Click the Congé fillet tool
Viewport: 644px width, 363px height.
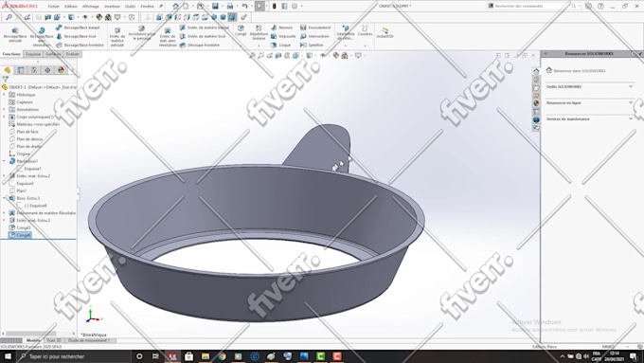pos(241,31)
